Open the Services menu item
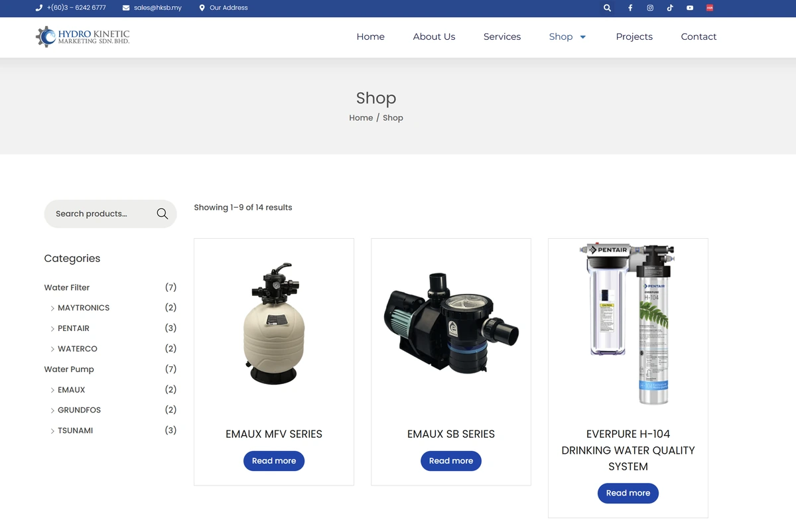 point(502,36)
